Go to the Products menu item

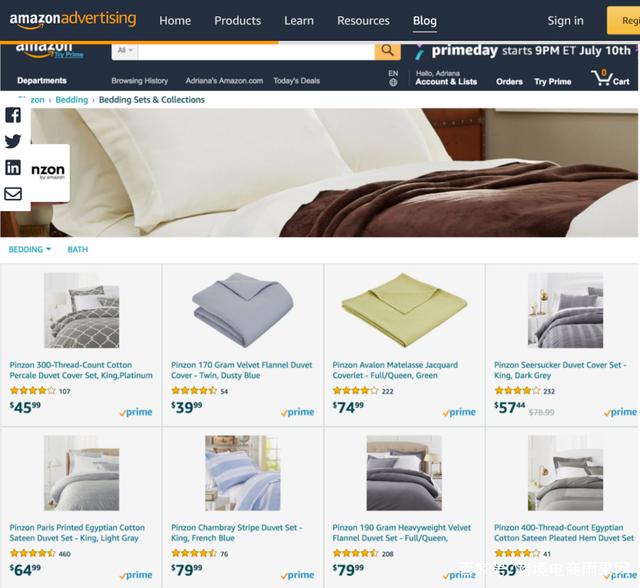(x=238, y=20)
